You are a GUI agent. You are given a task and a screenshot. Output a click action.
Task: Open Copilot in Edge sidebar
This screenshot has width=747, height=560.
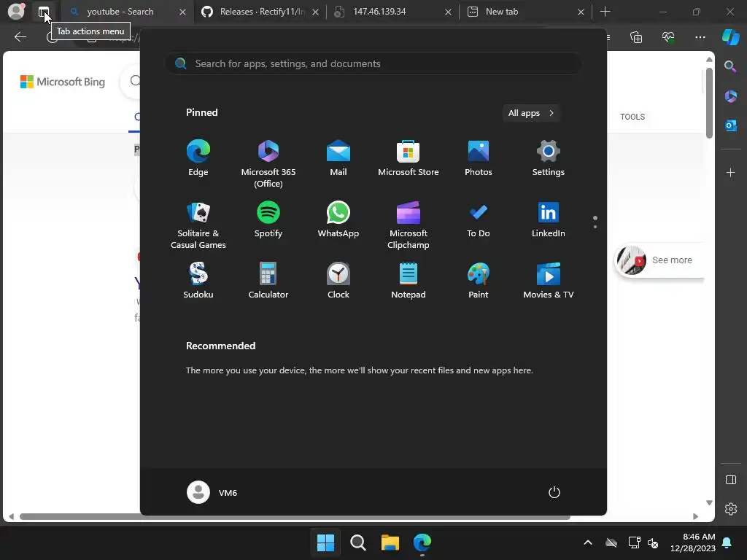pyautogui.click(x=730, y=37)
